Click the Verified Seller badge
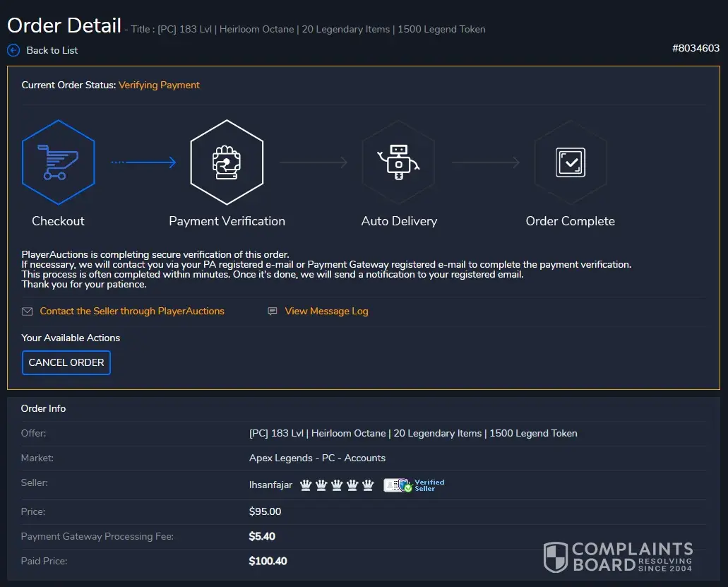This screenshot has height=587, width=728. (414, 485)
